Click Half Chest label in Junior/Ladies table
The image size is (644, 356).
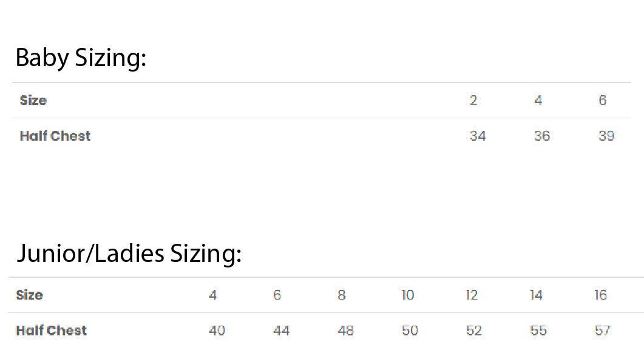tap(52, 331)
